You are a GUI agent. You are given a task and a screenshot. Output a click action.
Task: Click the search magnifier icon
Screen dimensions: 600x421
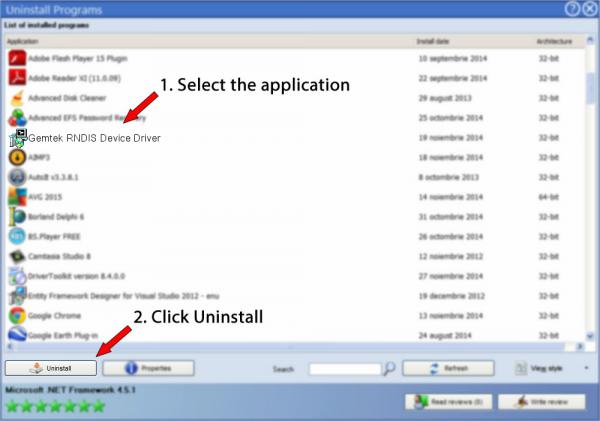click(389, 369)
